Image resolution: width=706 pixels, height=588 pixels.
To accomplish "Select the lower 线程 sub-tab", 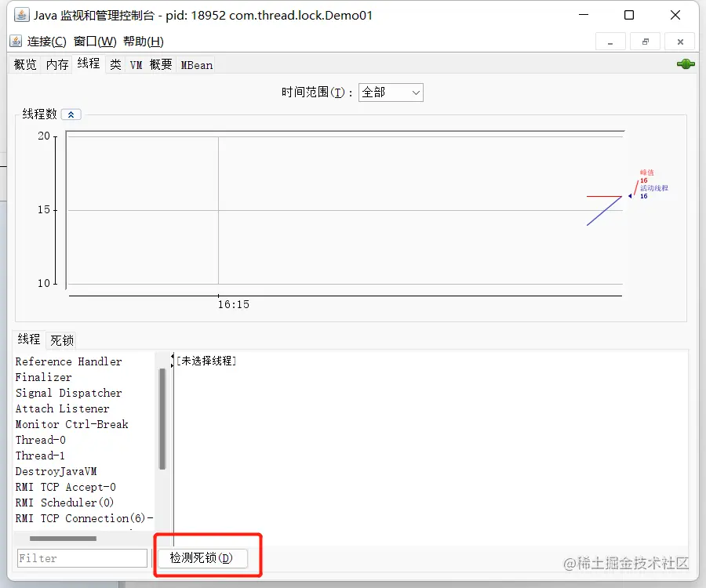I will 29,339.
